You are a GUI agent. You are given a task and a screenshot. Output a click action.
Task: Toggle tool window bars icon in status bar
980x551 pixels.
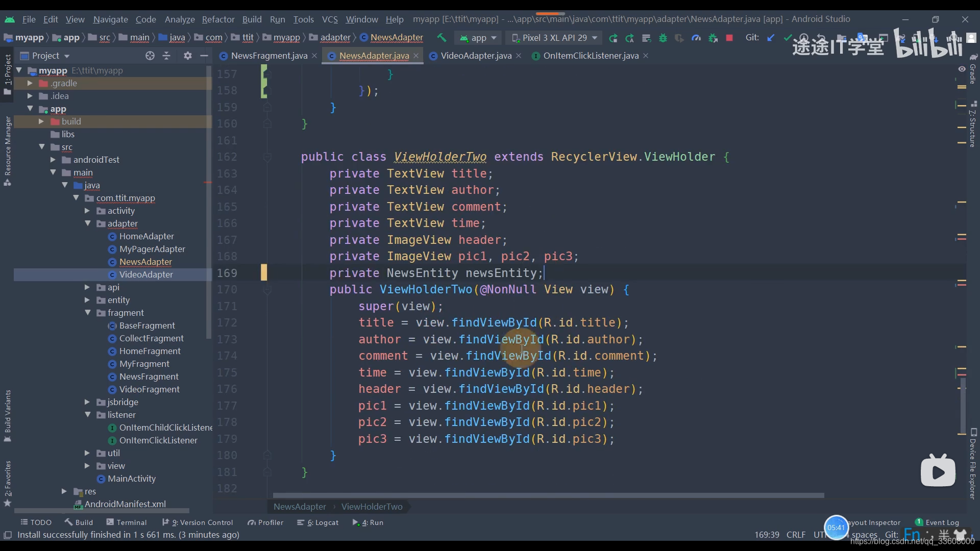pyautogui.click(x=8, y=535)
